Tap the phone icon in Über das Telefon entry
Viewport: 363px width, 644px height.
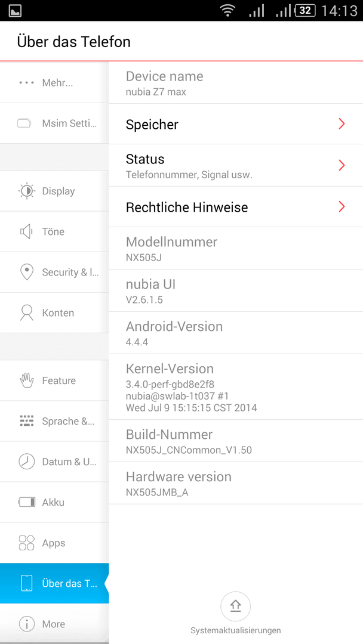(27, 583)
